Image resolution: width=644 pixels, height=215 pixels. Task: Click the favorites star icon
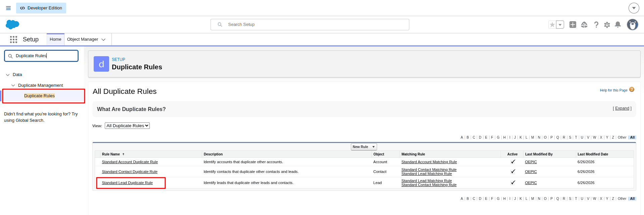(x=552, y=25)
